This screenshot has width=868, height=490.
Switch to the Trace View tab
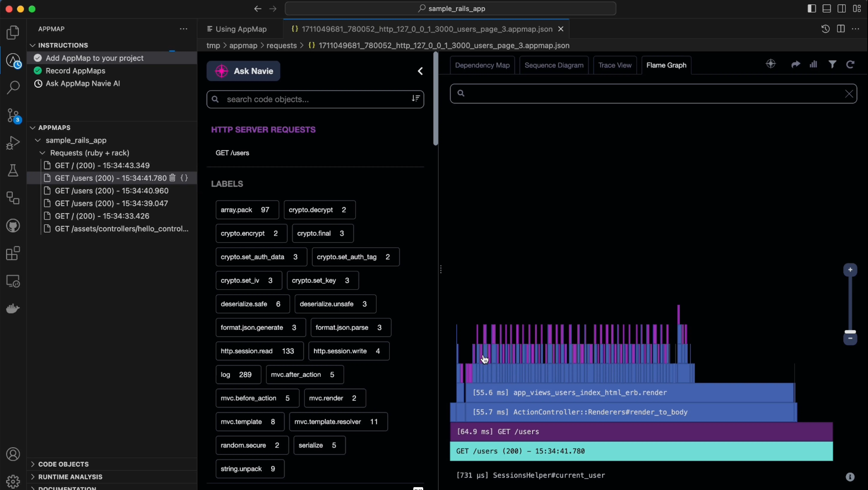(615, 65)
